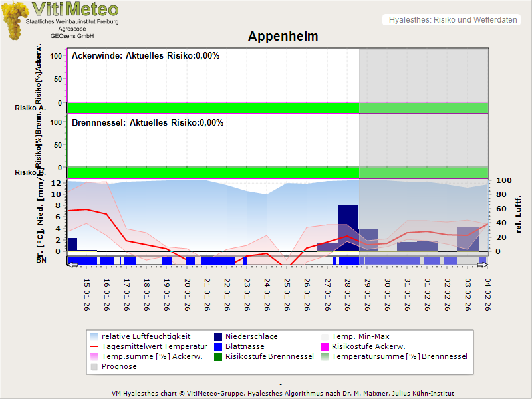Image resolution: width=532 pixels, height=399 pixels.
Task: Click the Blattnässe blue legend icon
Action: [x=218, y=346]
